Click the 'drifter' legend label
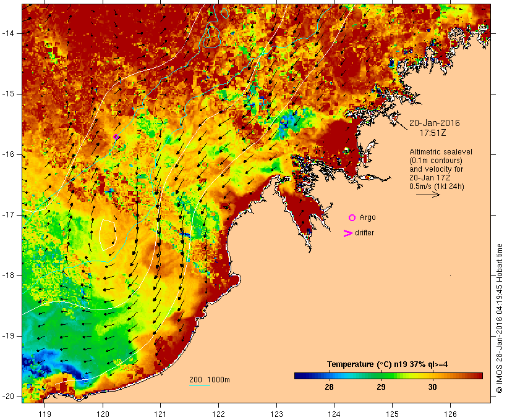Viewport: 507px width, 420px height. tap(364, 233)
